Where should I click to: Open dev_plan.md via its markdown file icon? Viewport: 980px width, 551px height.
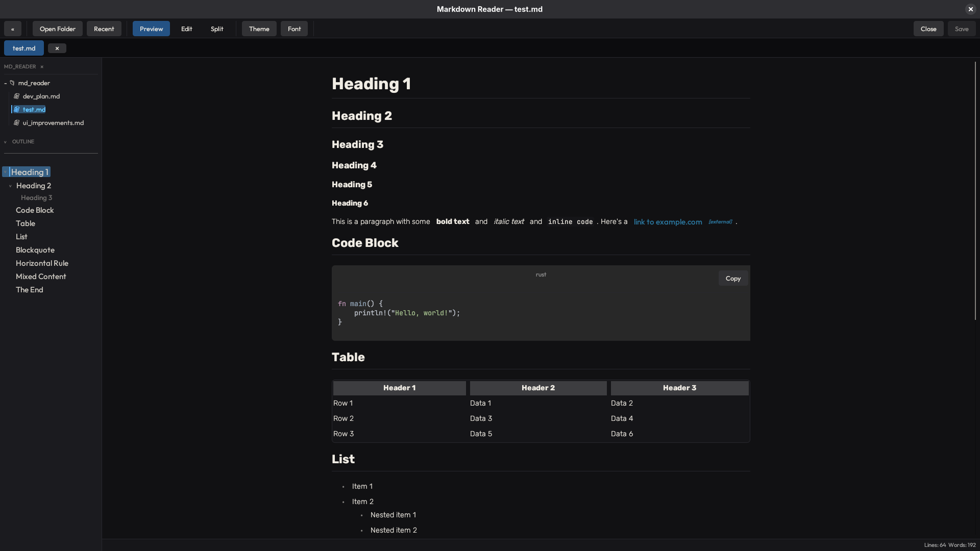16,96
